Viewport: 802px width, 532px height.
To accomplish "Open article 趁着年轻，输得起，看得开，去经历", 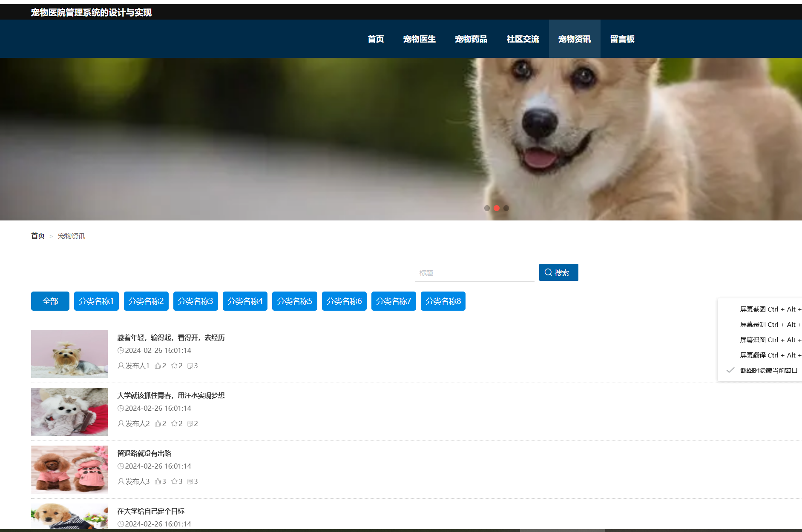I will 171,338.
